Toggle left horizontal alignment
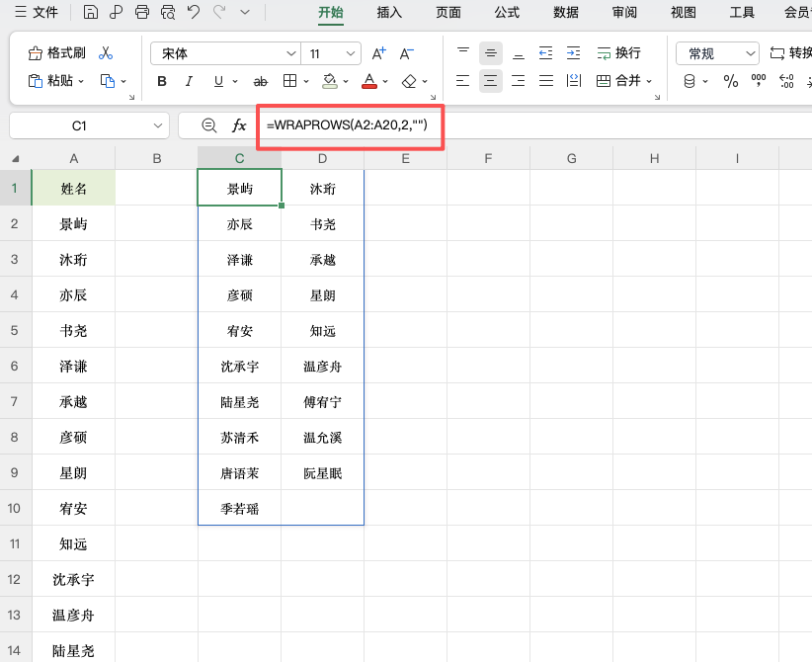 point(463,81)
